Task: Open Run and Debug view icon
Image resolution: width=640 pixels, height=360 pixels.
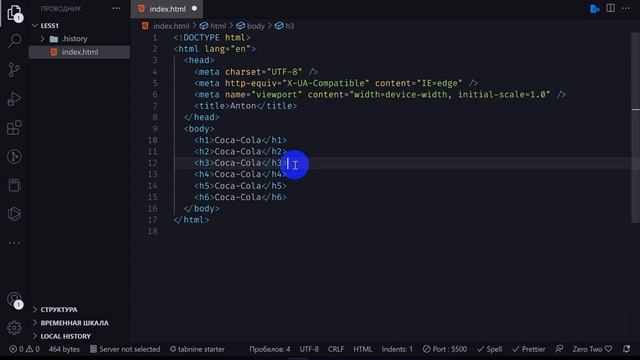Action: click(14, 99)
